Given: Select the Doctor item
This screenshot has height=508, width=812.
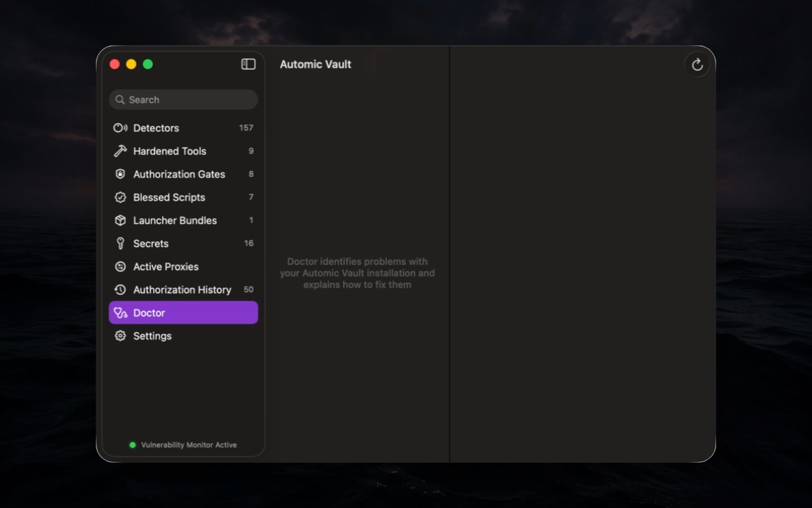Looking at the screenshot, I should pyautogui.click(x=183, y=313).
